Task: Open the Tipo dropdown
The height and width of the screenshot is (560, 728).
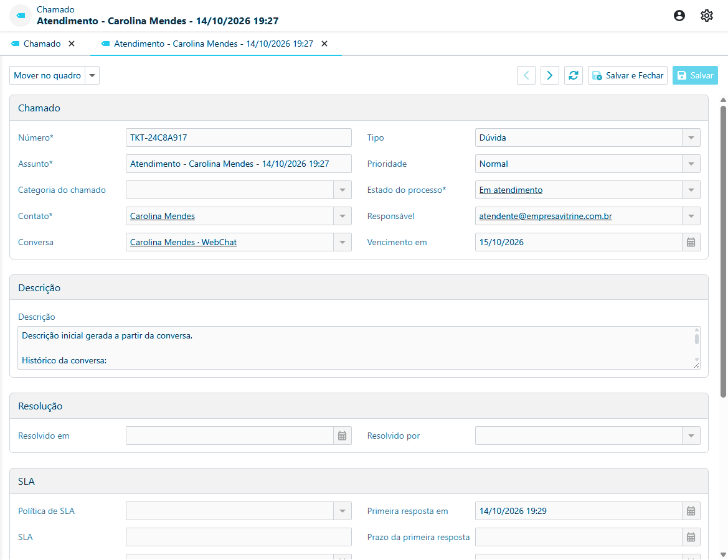Action: pos(691,138)
